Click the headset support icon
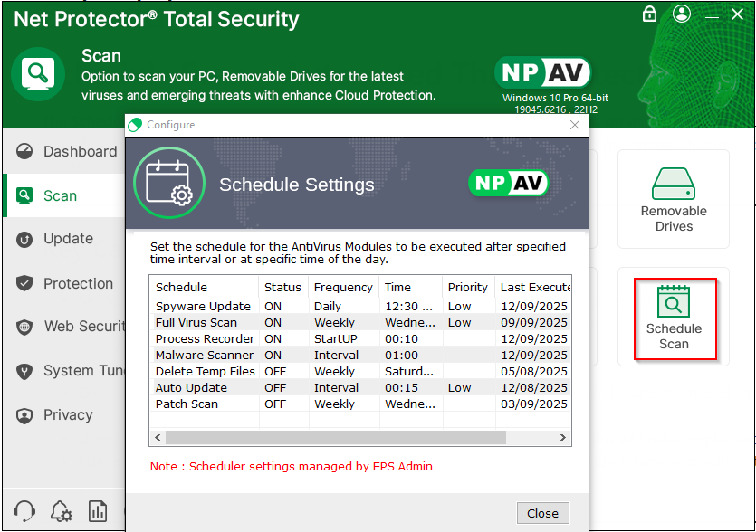 [25, 511]
